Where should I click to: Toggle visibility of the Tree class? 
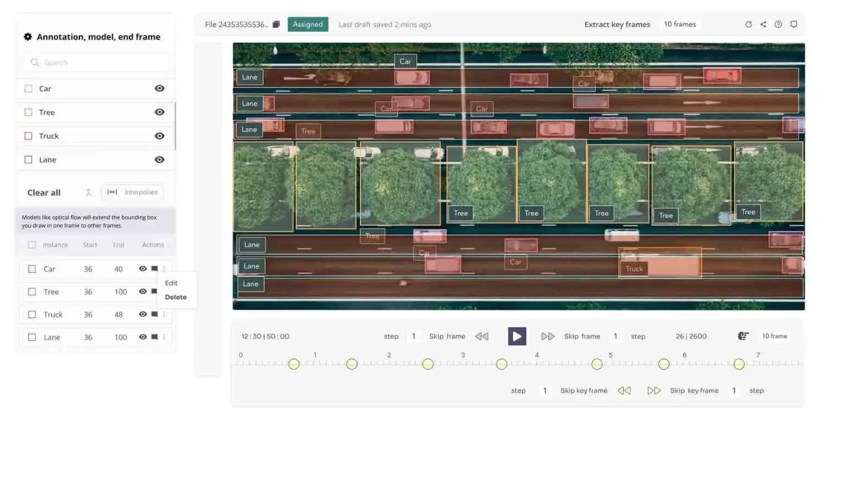[159, 112]
